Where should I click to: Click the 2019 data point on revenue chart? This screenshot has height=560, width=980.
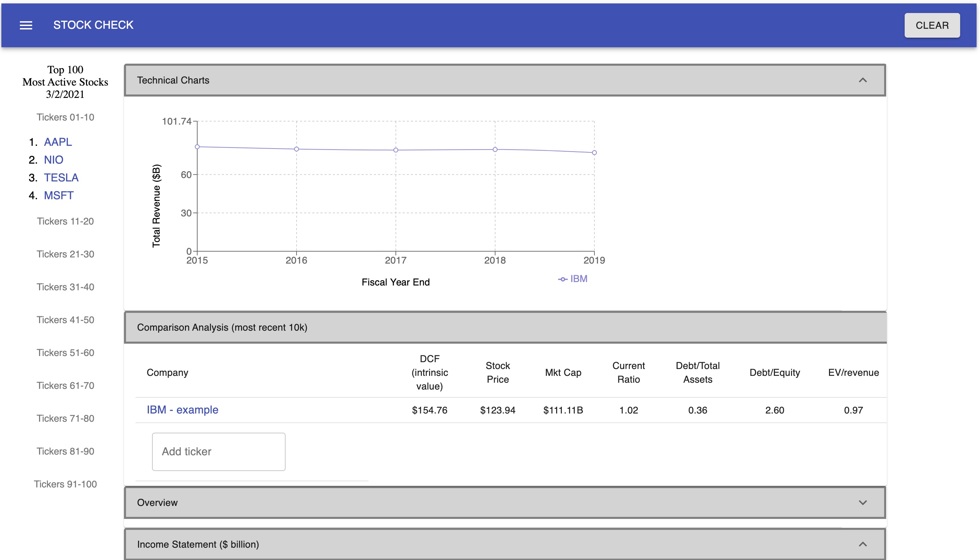(594, 153)
